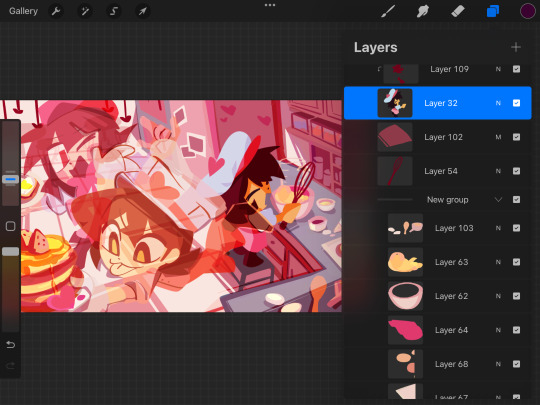Tap the three-dot multitasking indicator
The image size is (540, 405).
coord(270,5)
